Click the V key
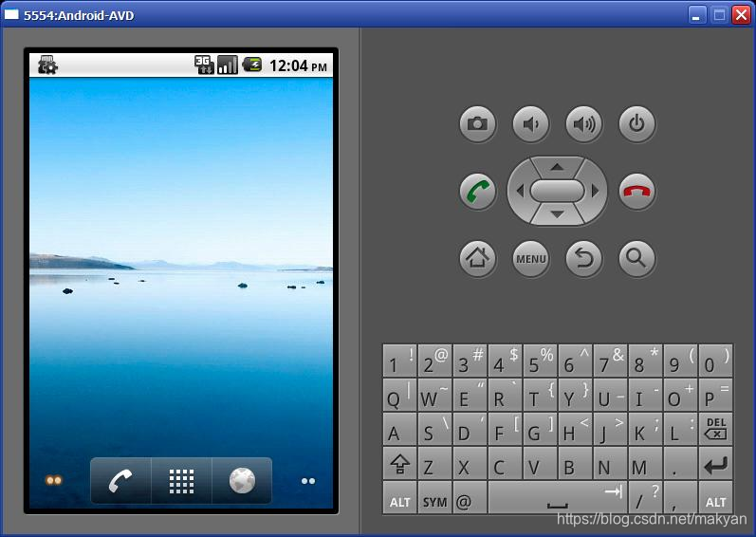The height and width of the screenshot is (537, 756). click(540, 463)
